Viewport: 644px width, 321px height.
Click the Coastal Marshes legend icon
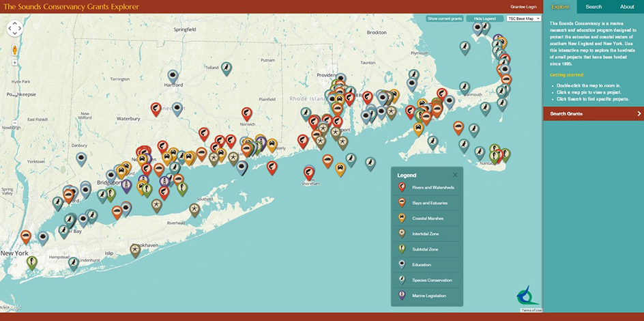pyautogui.click(x=402, y=219)
